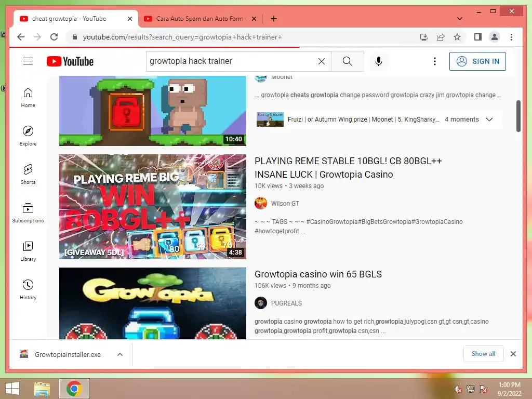532x399 pixels.
Task: Open GrowtopiaInstaller.exe download options arrow
Action: [120, 354]
